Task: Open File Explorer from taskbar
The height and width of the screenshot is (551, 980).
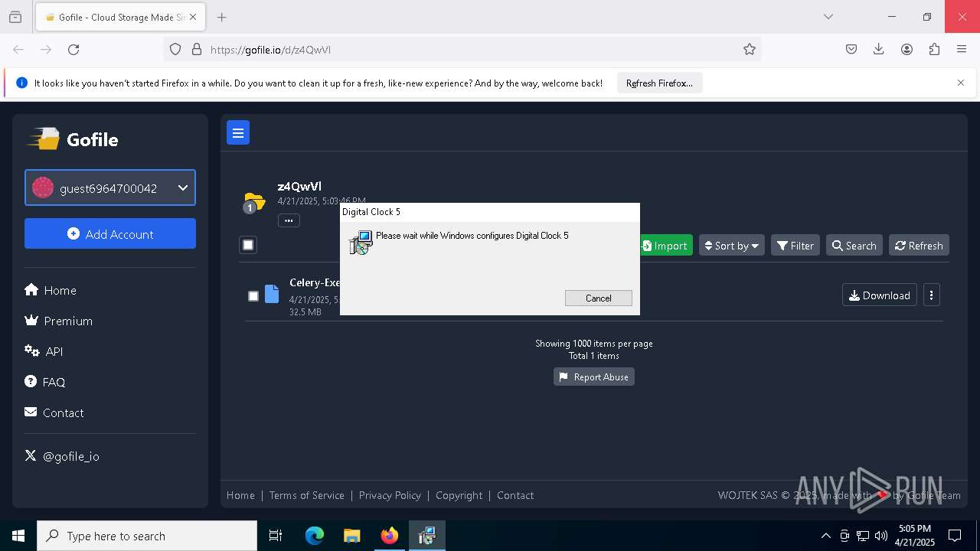Action: [351, 536]
